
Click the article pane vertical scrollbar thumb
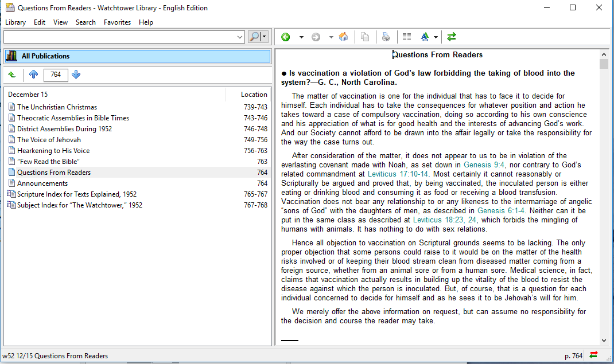click(604, 64)
